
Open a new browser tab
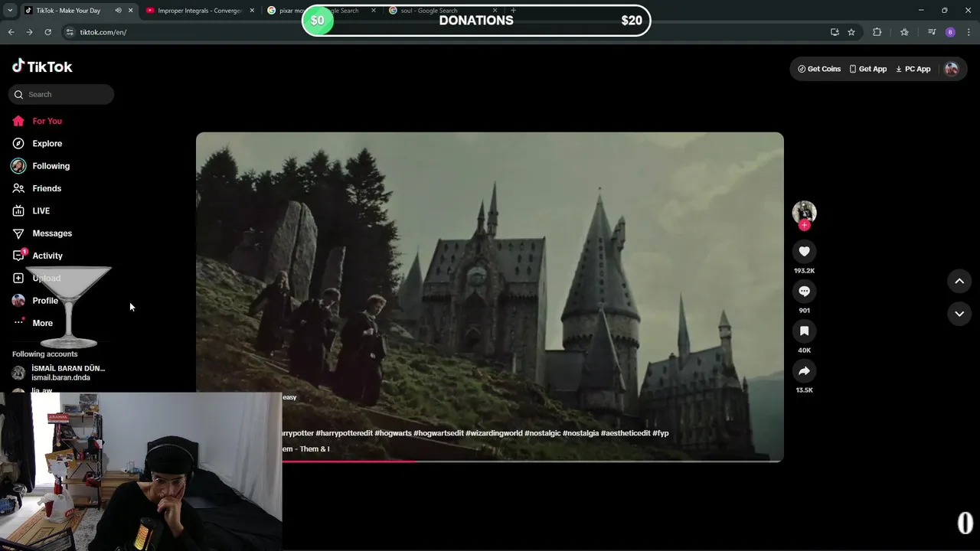coord(513,11)
